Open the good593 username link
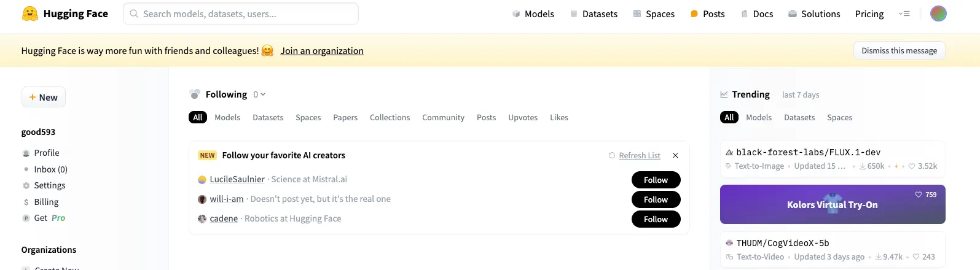The image size is (980, 270). [x=38, y=132]
